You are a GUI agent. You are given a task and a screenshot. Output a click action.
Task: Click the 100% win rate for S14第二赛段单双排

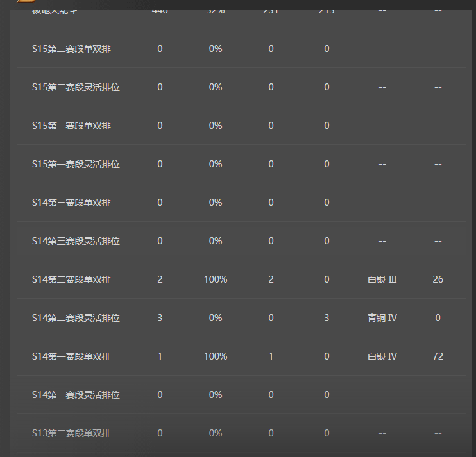pyautogui.click(x=216, y=279)
